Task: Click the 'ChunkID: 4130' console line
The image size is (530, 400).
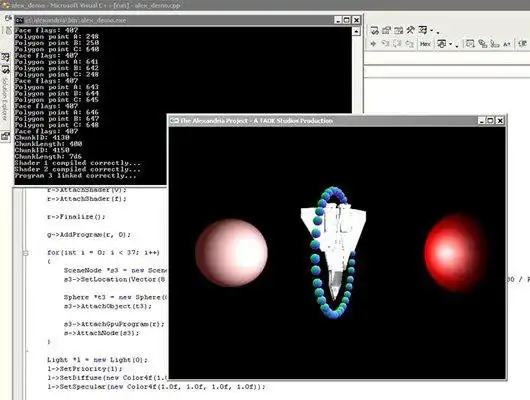Action: 42,138
